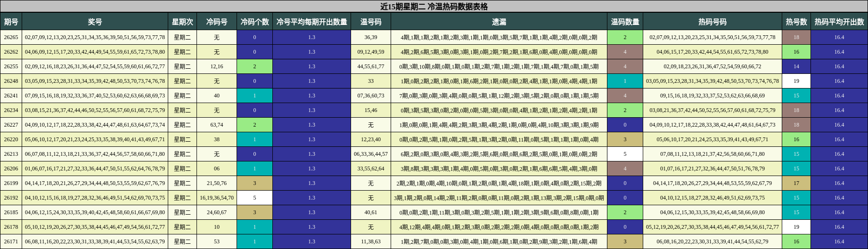Click the warm code cell "40,61"
The width and height of the screenshot is (868, 249).
click(x=371, y=212)
